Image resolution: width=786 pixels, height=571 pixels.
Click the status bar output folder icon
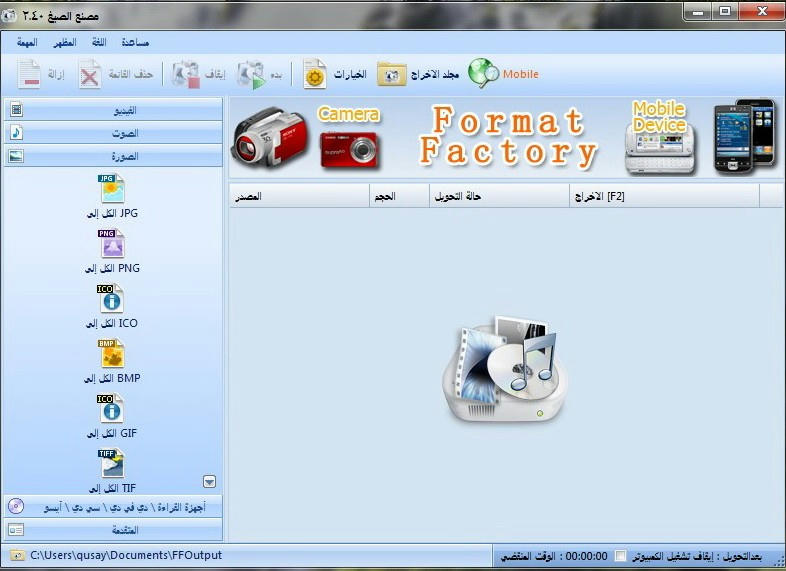pos(17,555)
